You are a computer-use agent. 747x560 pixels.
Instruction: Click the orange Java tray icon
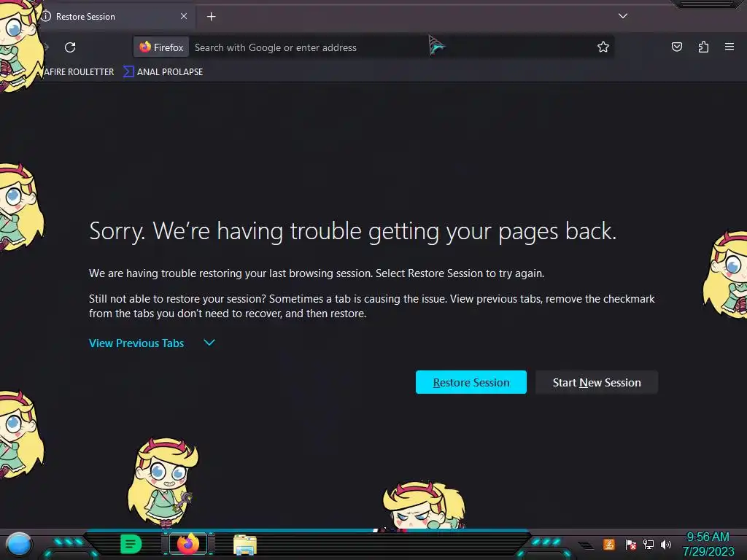click(x=609, y=544)
